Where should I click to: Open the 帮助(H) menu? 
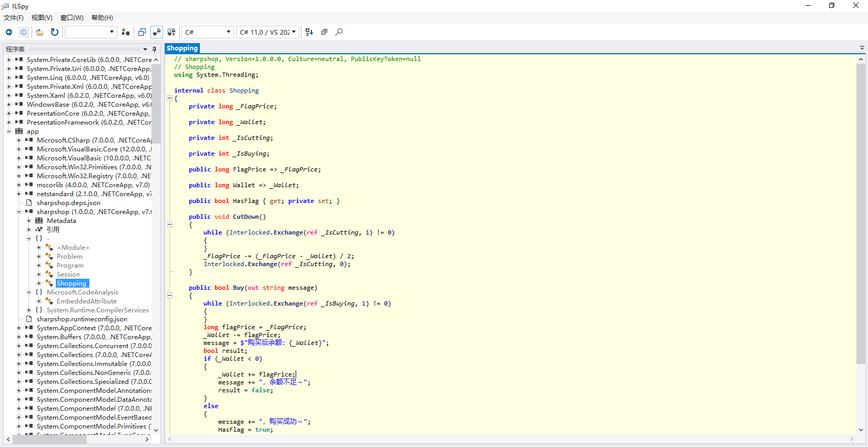click(x=102, y=18)
